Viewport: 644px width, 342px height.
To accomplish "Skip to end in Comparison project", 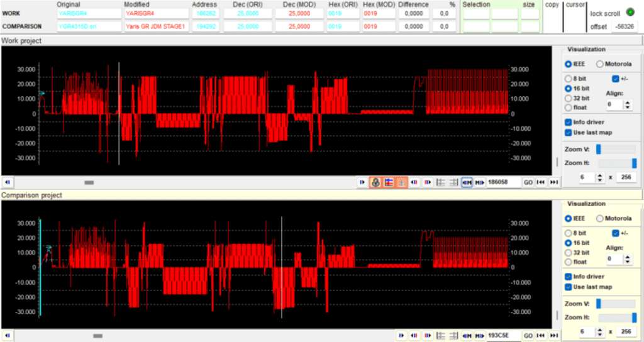I will (554, 336).
